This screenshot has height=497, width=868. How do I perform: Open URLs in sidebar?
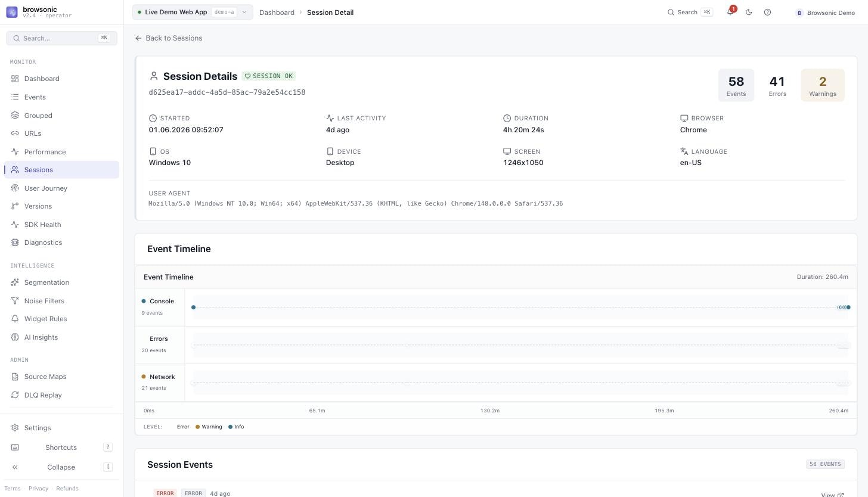pos(61,133)
